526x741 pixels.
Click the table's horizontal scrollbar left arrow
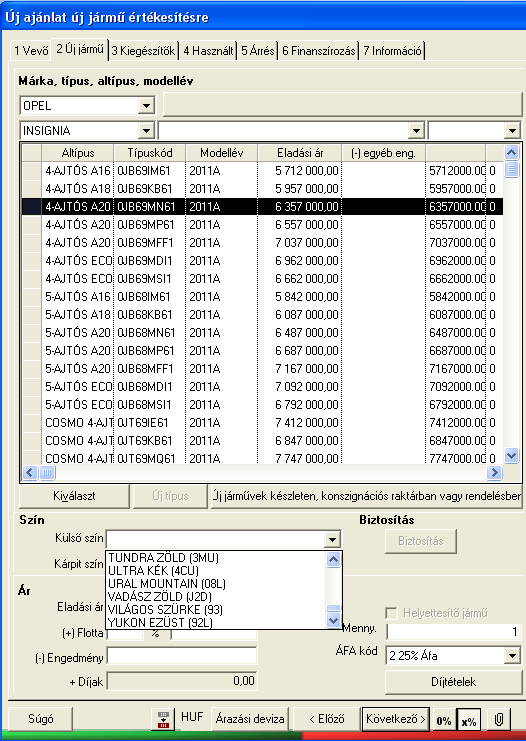[x=30, y=472]
